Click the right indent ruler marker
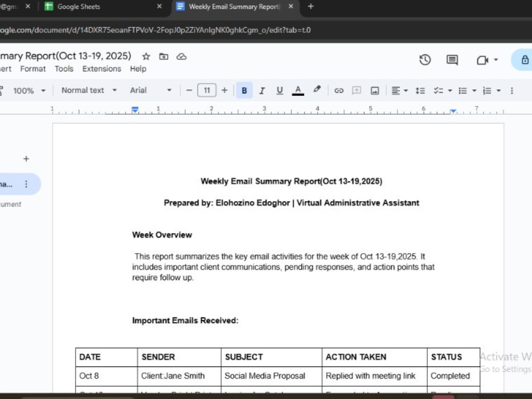This screenshot has width=532, height=399. [453, 111]
